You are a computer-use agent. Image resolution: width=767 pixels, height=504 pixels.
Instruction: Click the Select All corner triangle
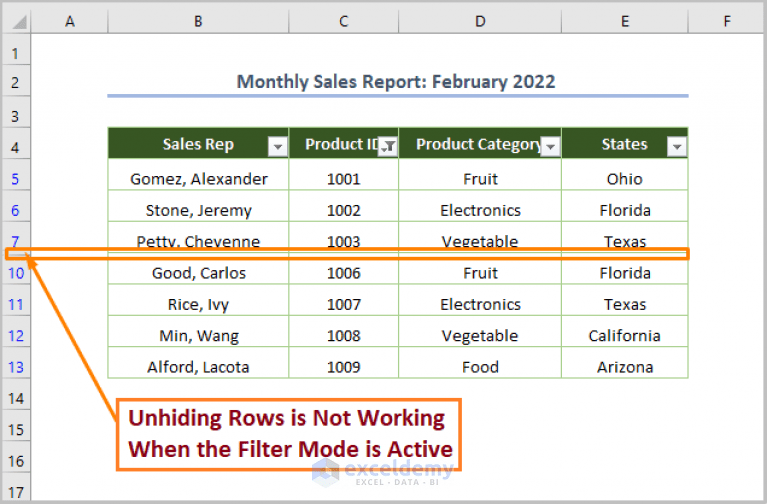tap(18, 22)
